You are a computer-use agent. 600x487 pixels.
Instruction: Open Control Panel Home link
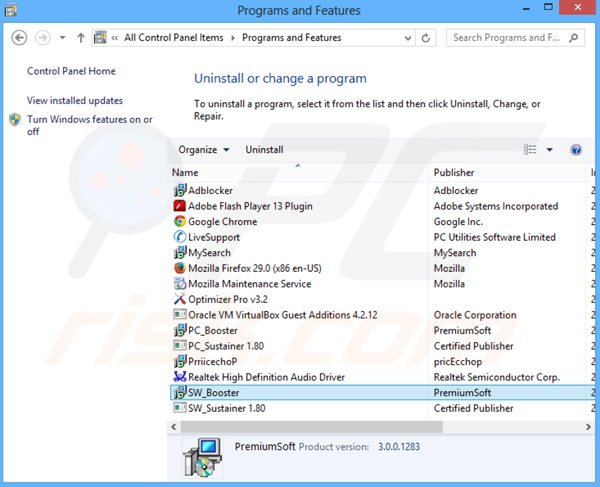[x=71, y=71]
